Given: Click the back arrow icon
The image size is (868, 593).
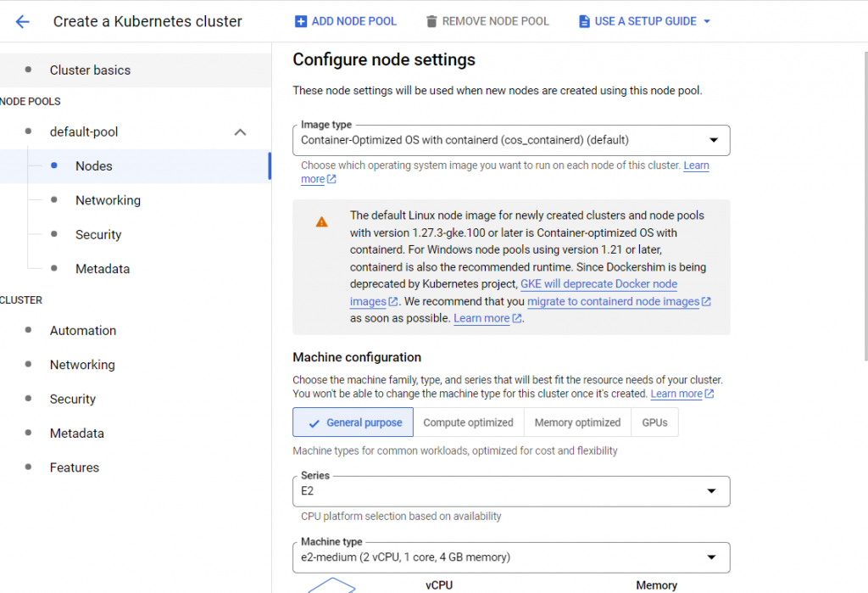Looking at the screenshot, I should (x=23, y=22).
